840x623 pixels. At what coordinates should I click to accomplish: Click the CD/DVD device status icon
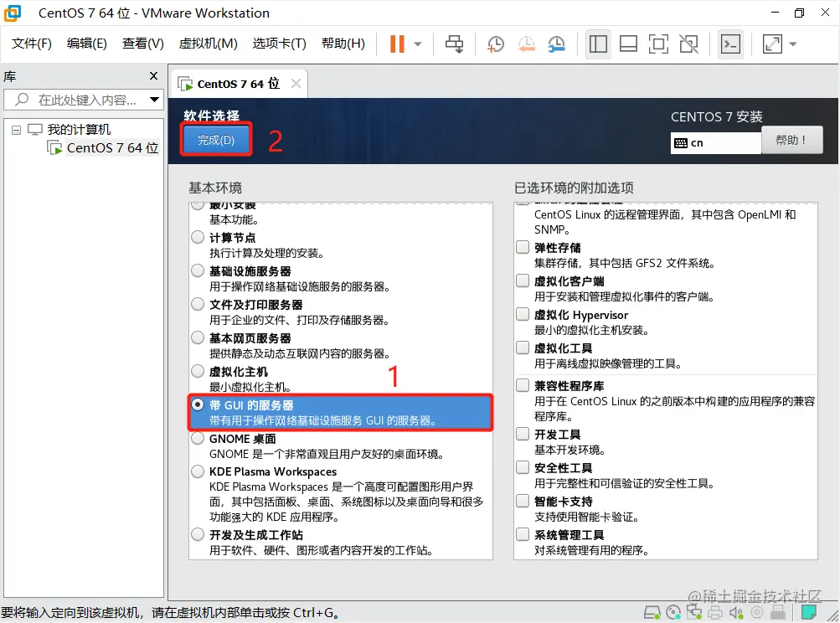click(x=673, y=613)
